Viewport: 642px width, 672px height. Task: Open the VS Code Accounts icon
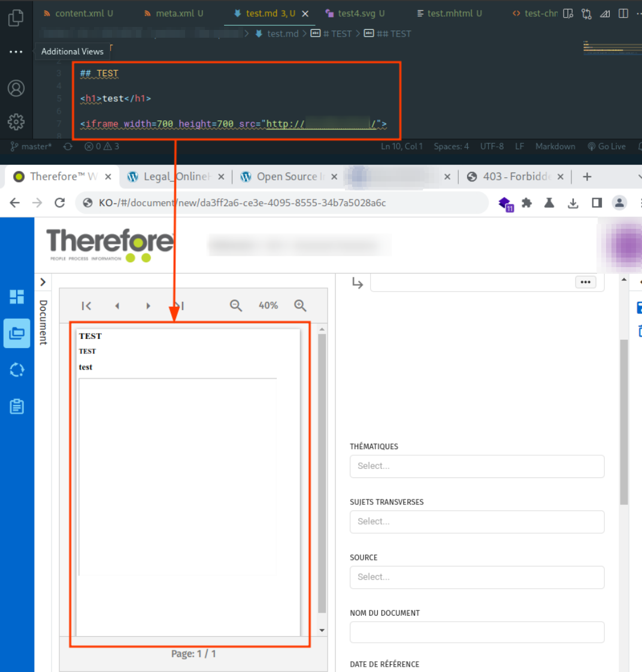tap(16, 88)
